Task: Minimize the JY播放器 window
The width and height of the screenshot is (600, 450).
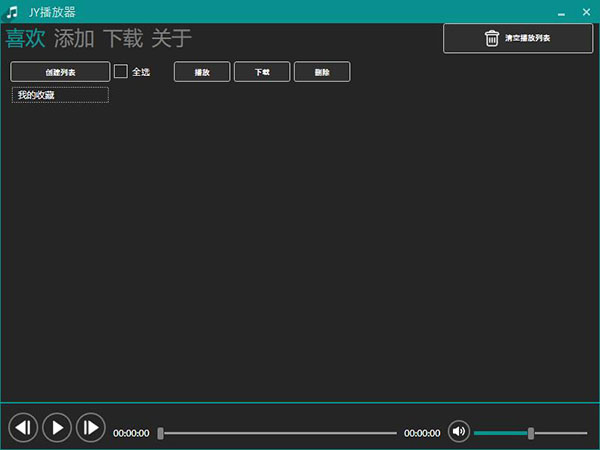Action: coord(561,13)
